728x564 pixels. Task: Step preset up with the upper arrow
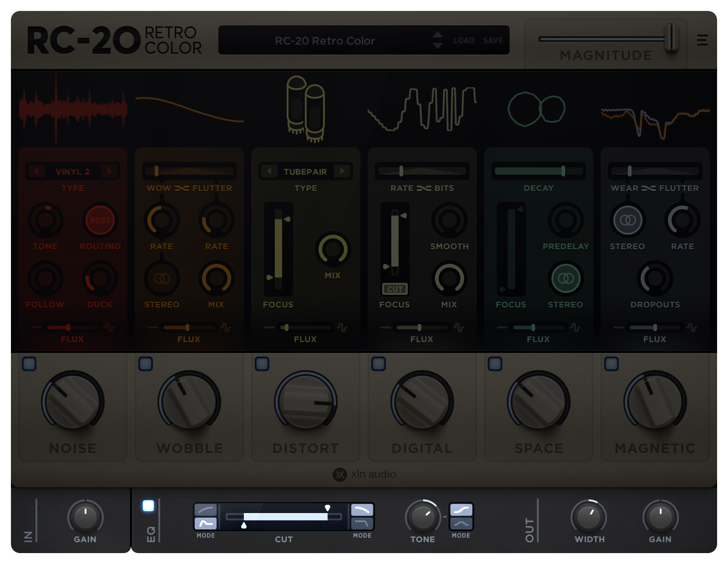tap(438, 35)
